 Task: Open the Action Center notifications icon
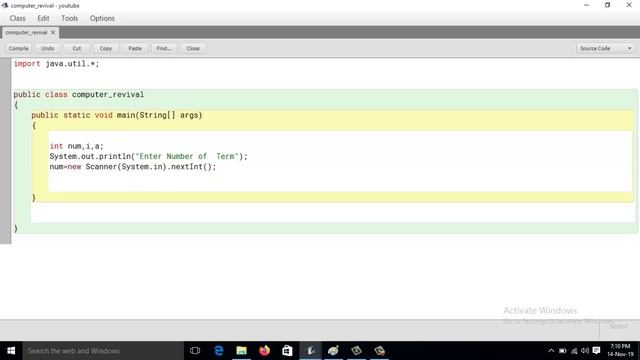(596, 351)
